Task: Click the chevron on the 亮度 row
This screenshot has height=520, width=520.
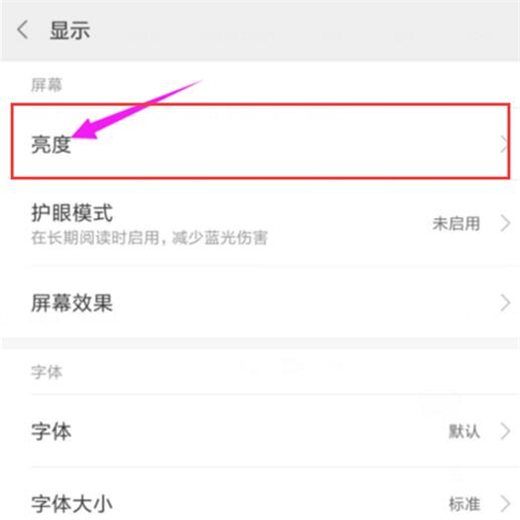Action: point(504,144)
